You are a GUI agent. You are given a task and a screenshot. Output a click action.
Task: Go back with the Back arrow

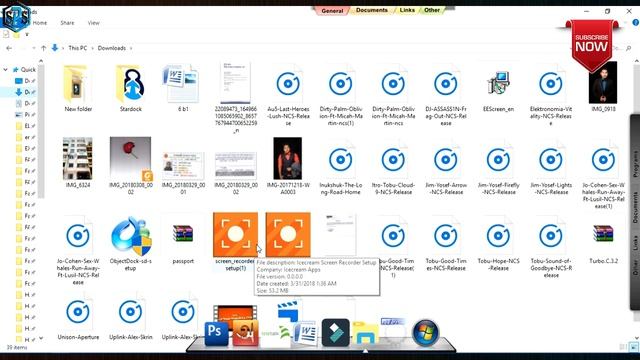[9, 48]
